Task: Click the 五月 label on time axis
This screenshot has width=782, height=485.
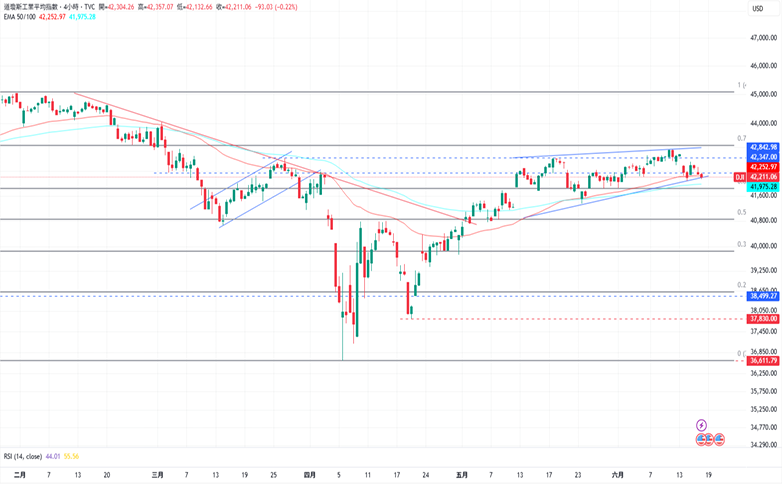Action: [x=462, y=475]
